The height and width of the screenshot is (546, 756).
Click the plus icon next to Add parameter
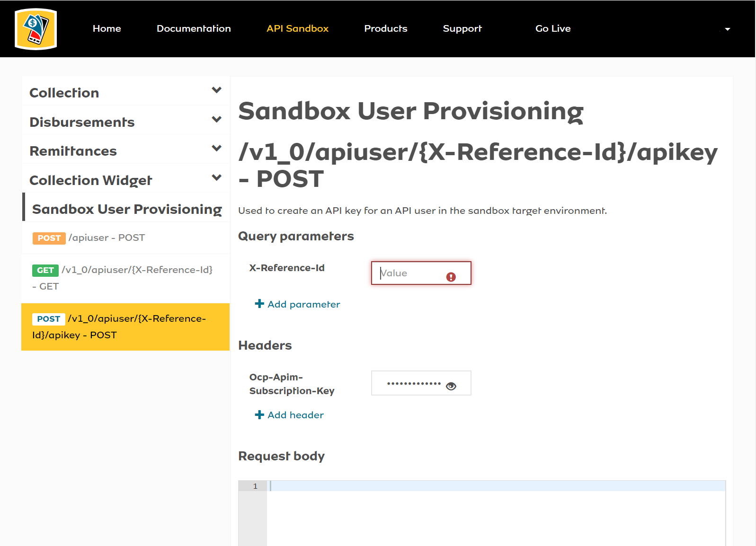coord(259,304)
